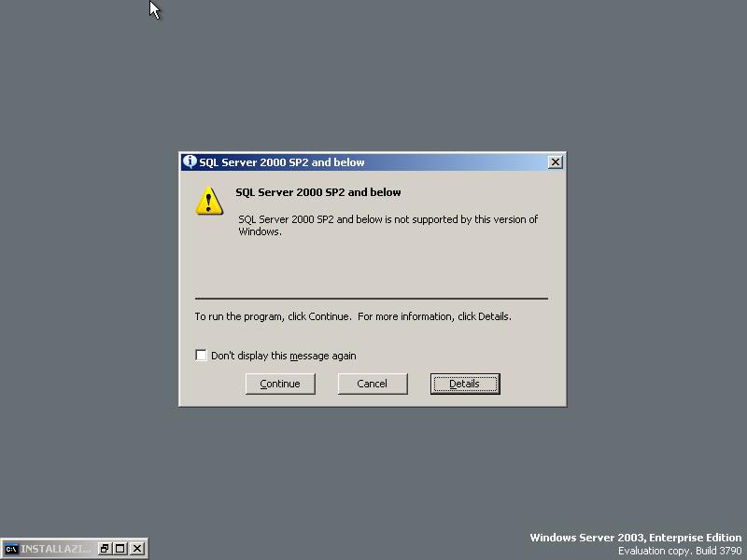The height and width of the screenshot is (560, 747).
Task: Click the yellow warning triangle icon
Action: pyautogui.click(x=209, y=201)
